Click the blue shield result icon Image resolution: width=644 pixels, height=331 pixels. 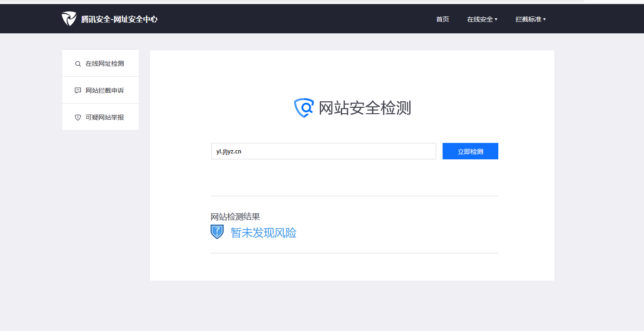click(x=217, y=232)
